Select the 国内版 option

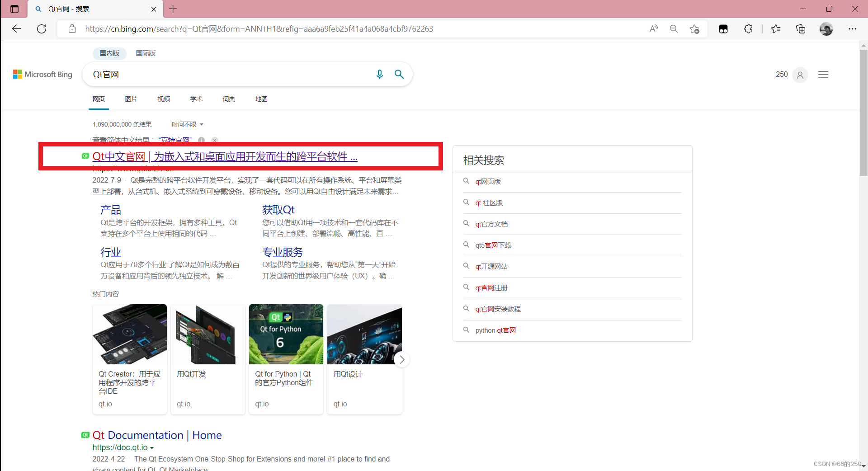click(109, 53)
